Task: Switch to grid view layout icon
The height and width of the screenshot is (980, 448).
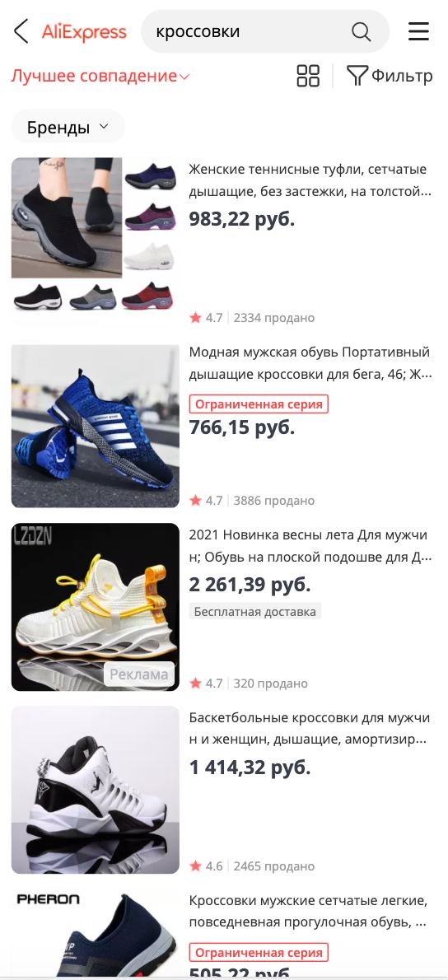Action: tap(308, 76)
